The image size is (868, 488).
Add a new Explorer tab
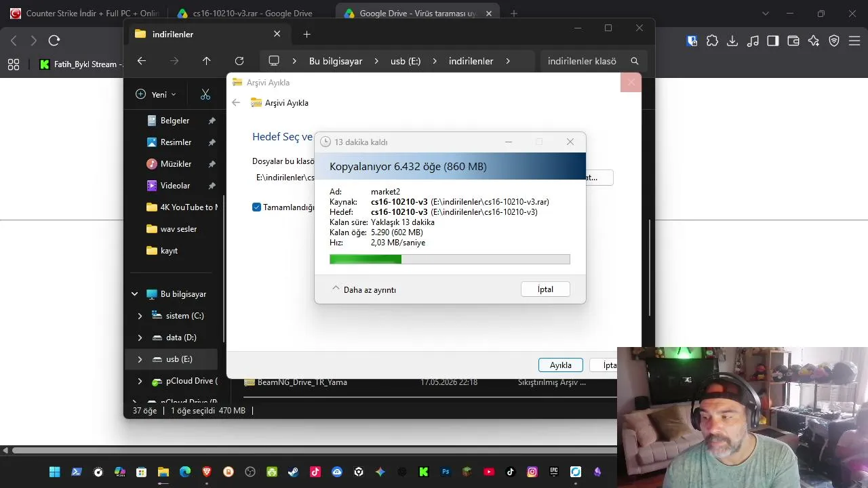click(307, 34)
